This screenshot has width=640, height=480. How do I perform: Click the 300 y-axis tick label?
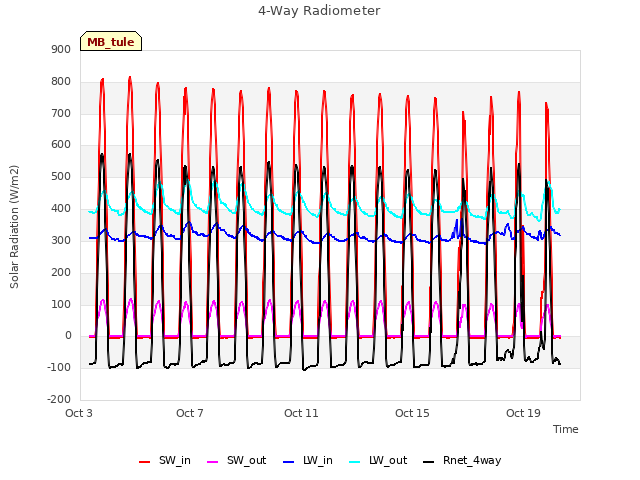(x=61, y=240)
